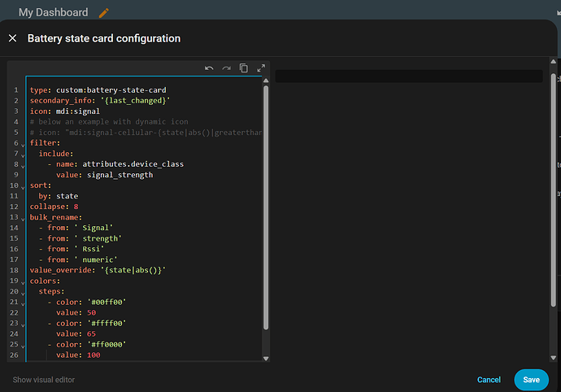Image resolution: width=561 pixels, height=392 pixels.
Task: Copy the YAML using the copy icon
Action: point(244,69)
